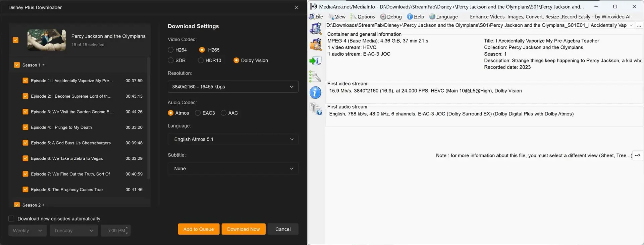Uncheck Episode 4: I Plunge to My Death checkbox
This screenshot has width=644, height=245.
coord(25,127)
